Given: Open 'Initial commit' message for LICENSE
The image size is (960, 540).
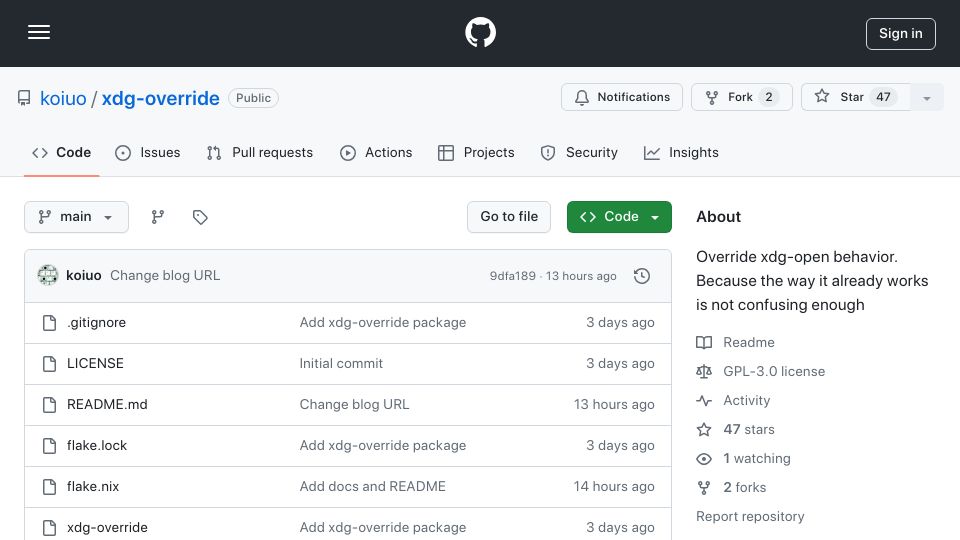Looking at the screenshot, I should [x=341, y=364].
